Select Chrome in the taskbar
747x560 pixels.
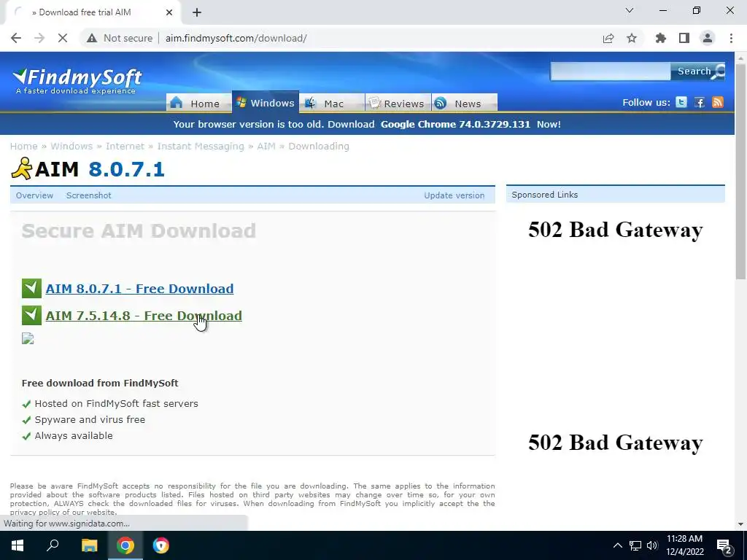125,545
